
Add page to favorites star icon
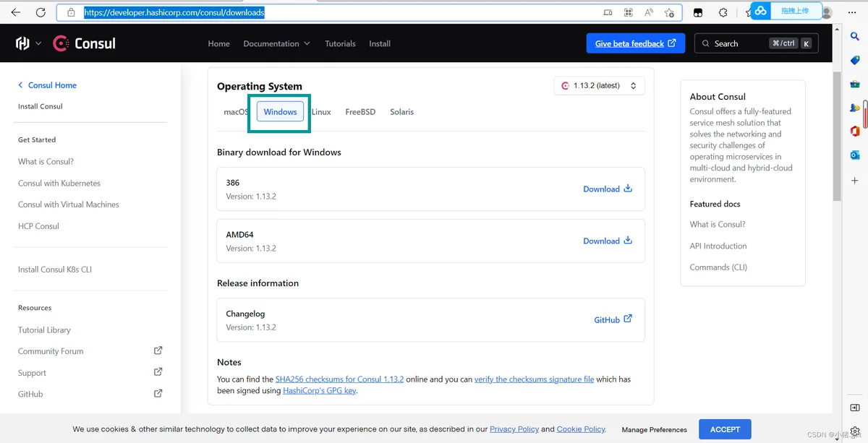pos(669,12)
